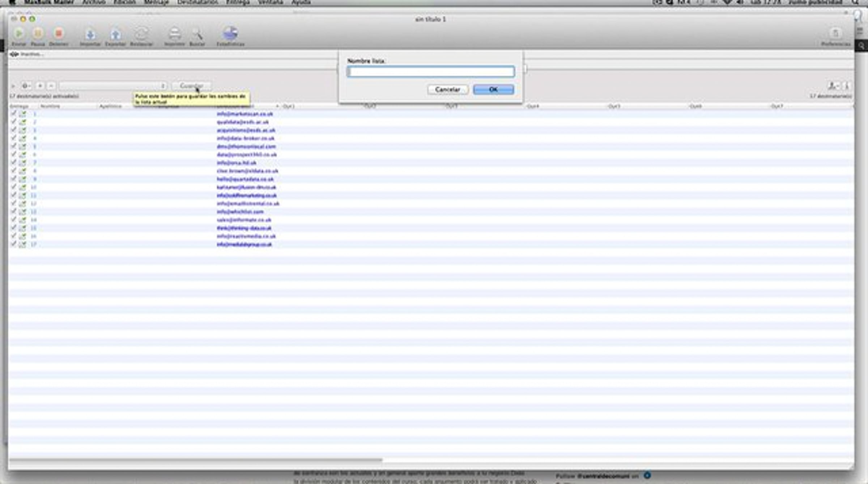
Task: Open the Buscar search tool
Action: [x=197, y=34]
